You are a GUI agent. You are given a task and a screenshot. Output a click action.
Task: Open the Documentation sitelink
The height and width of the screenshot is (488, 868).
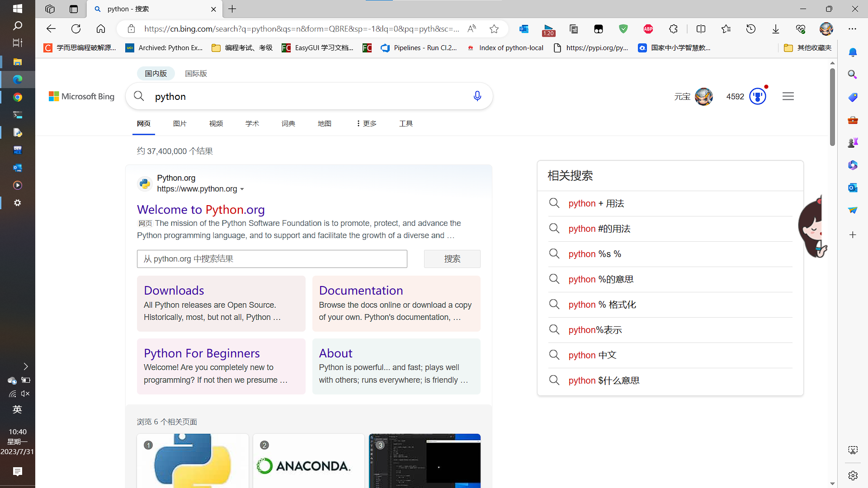click(361, 291)
